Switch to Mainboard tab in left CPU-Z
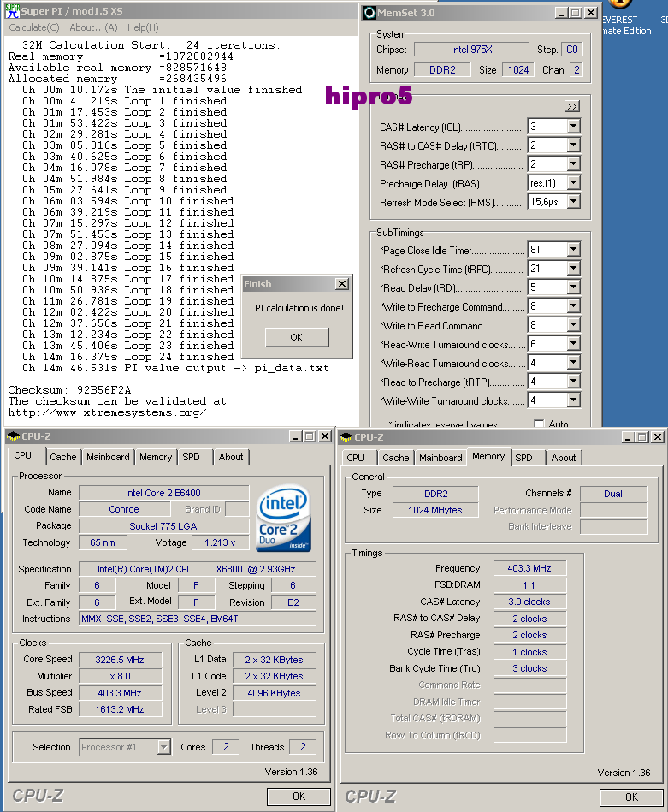Image resolution: width=668 pixels, height=812 pixels. click(x=108, y=457)
